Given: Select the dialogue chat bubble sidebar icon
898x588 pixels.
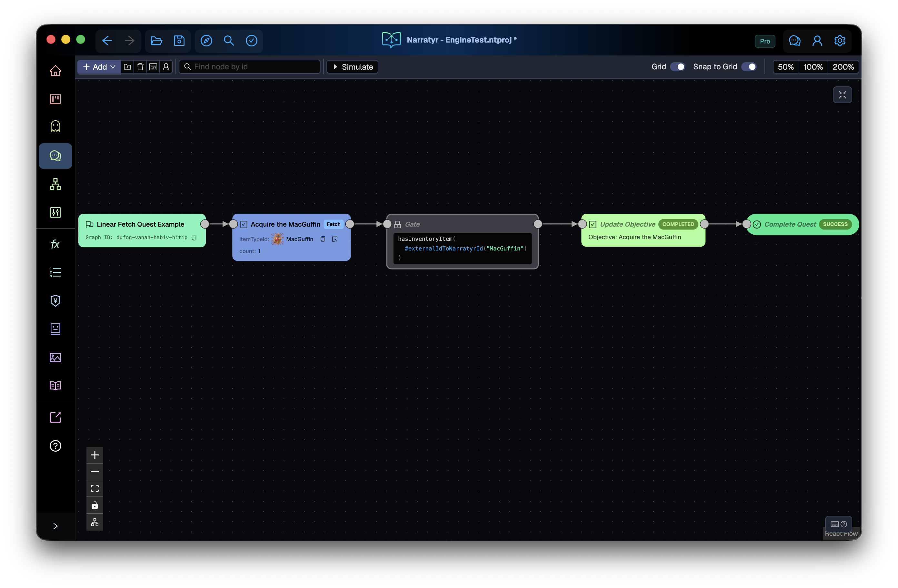Looking at the screenshot, I should [55, 156].
